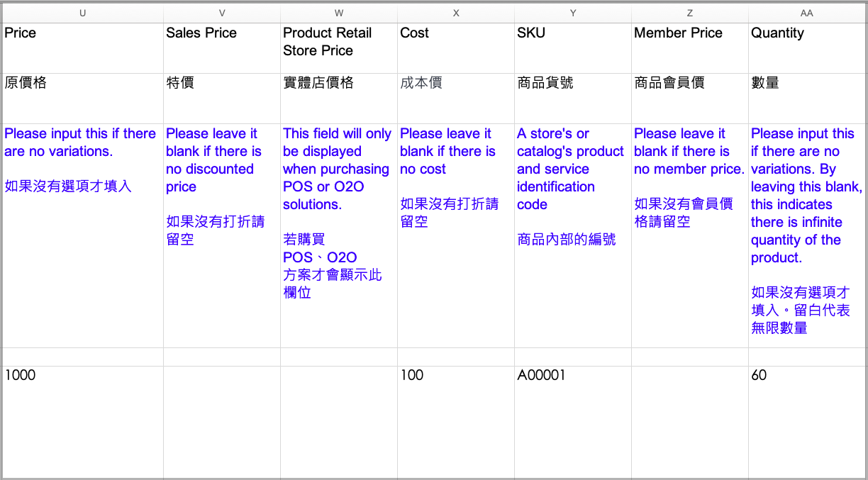Select the cell reading 成本價

(456, 99)
